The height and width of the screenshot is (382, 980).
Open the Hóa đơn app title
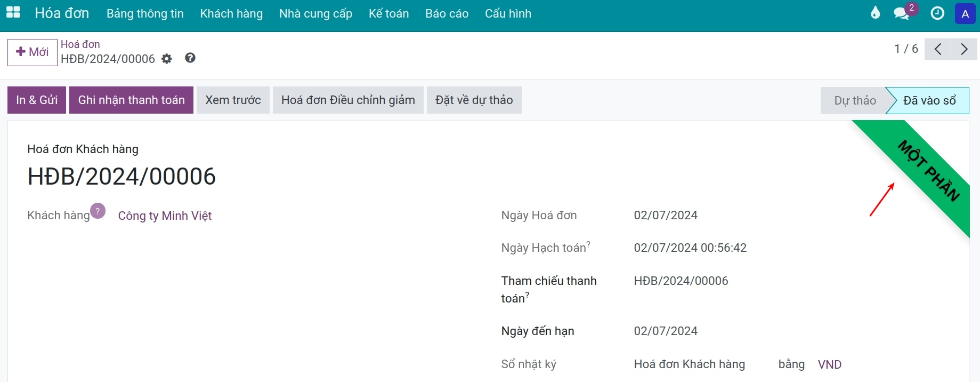[x=62, y=13]
